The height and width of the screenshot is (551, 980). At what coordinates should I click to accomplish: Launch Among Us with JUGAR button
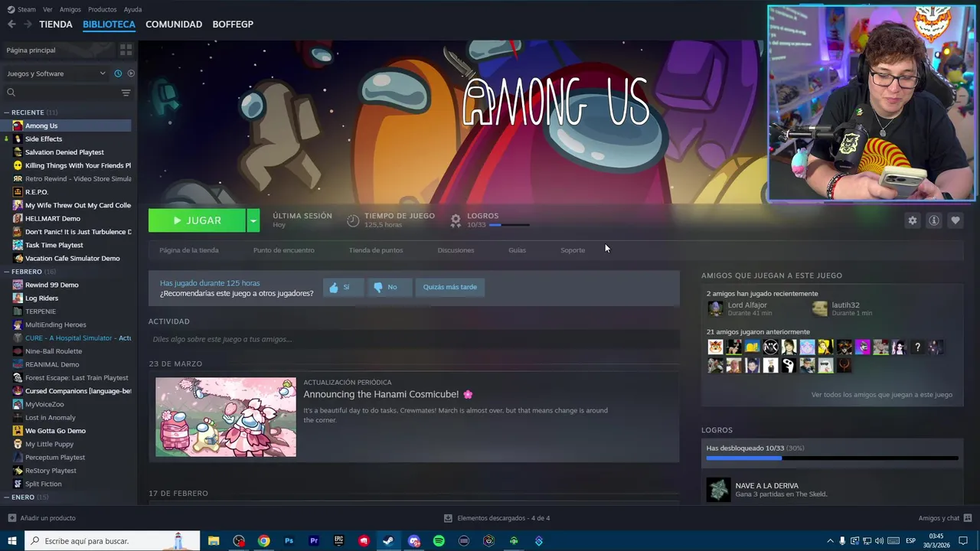coord(197,220)
